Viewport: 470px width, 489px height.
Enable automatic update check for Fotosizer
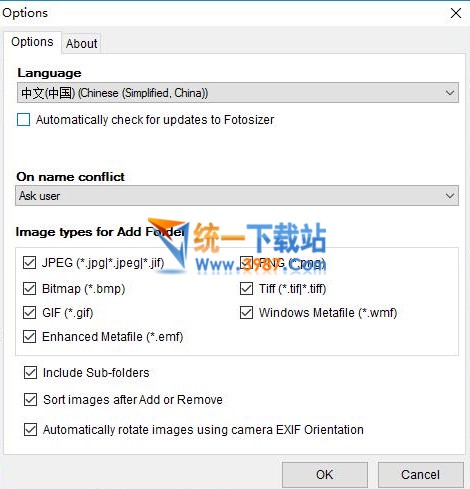pos(23,120)
